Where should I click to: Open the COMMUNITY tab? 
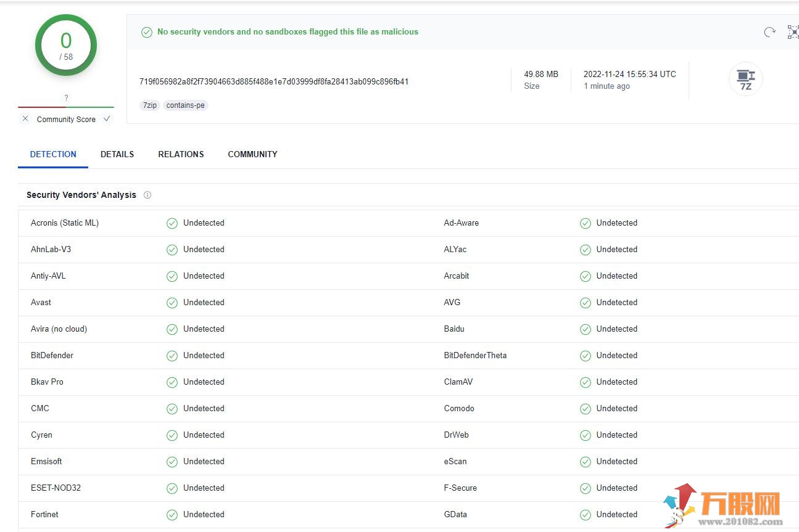tap(252, 154)
